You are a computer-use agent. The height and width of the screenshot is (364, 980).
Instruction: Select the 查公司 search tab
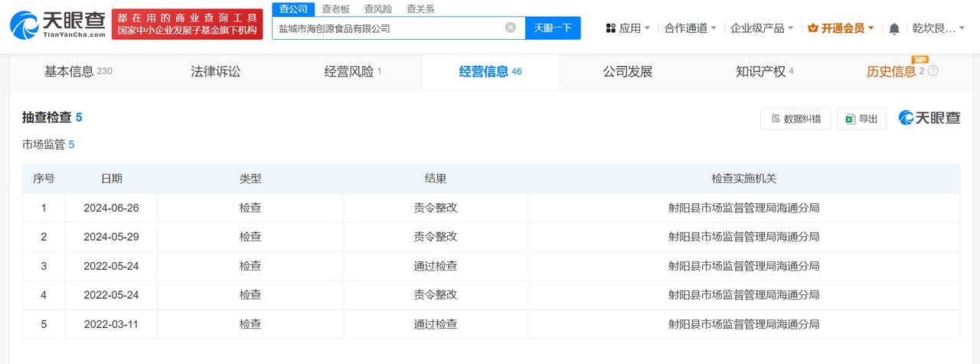pyautogui.click(x=293, y=9)
